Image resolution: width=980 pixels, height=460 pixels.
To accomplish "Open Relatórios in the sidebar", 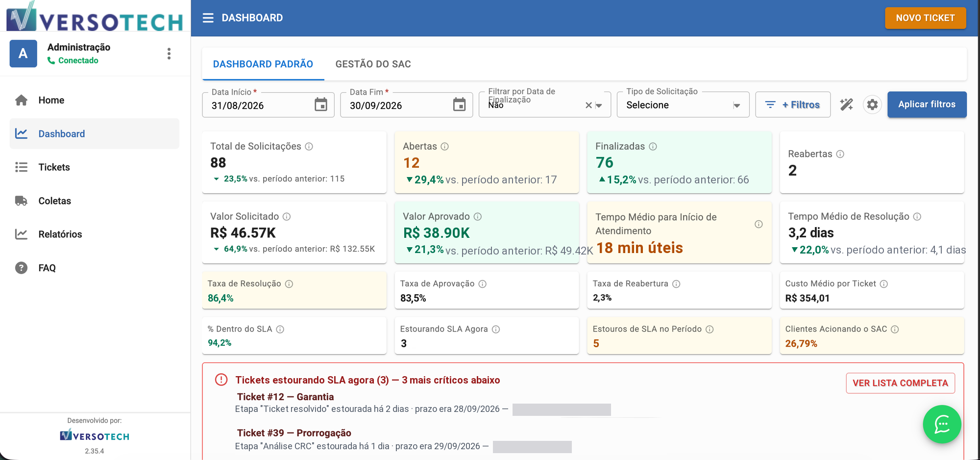I will pyautogui.click(x=95, y=234).
